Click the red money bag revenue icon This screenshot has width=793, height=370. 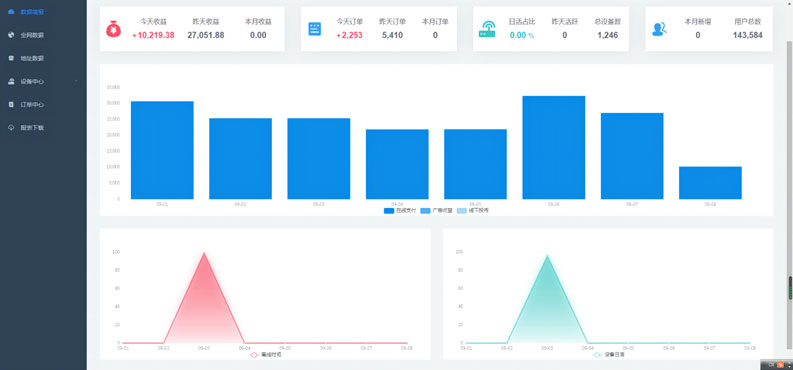113,29
